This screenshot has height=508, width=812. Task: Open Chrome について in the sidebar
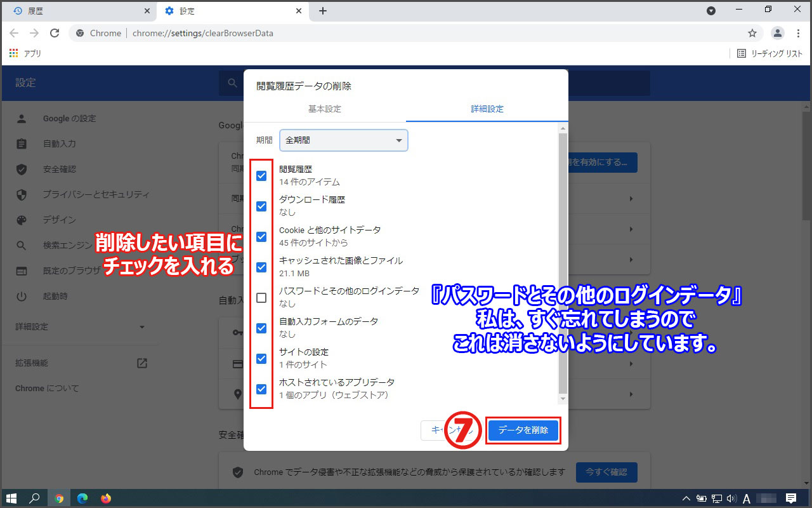[48, 389]
